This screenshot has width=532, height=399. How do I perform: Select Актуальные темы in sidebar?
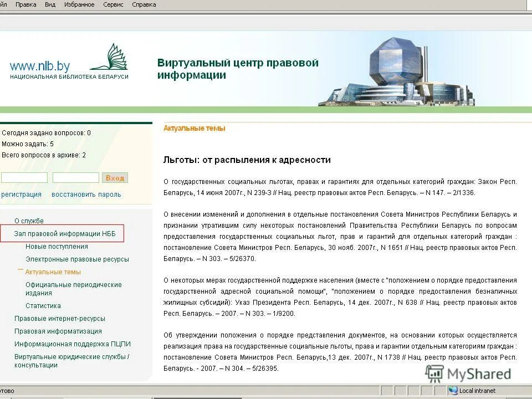[53, 272]
